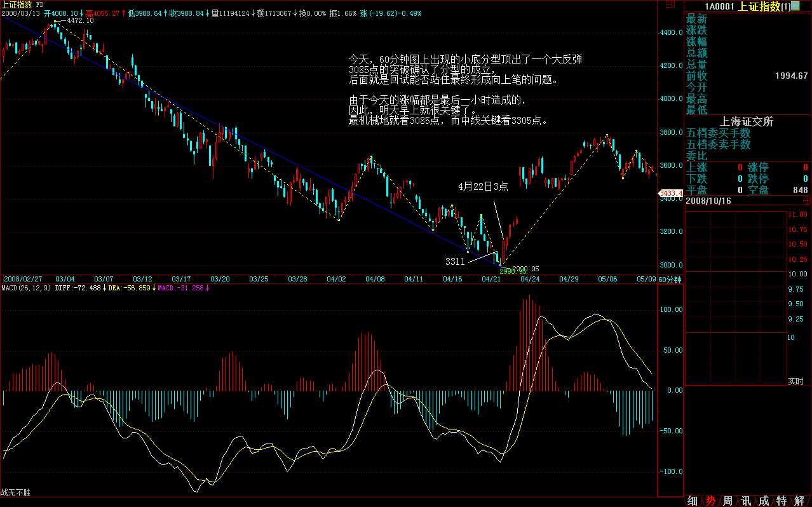Image resolution: width=812 pixels, height=507 pixels.
Task: Switch to the 成 tab
Action: point(764,501)
